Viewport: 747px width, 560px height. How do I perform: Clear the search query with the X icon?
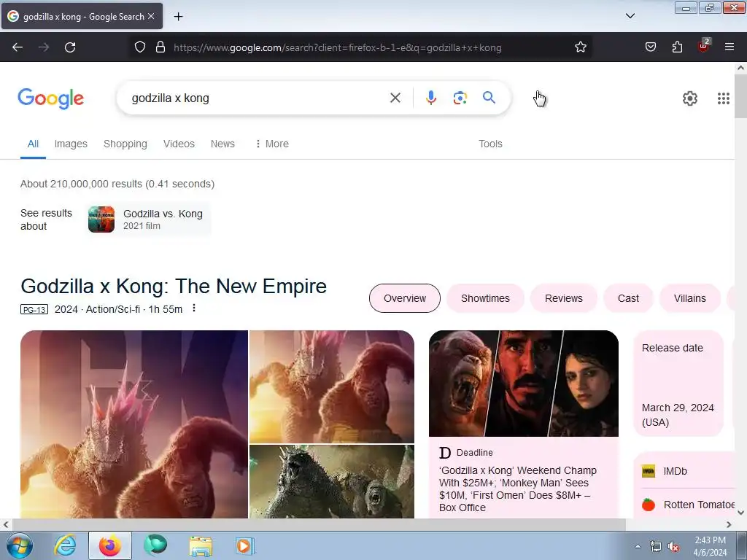pos(395,98)
